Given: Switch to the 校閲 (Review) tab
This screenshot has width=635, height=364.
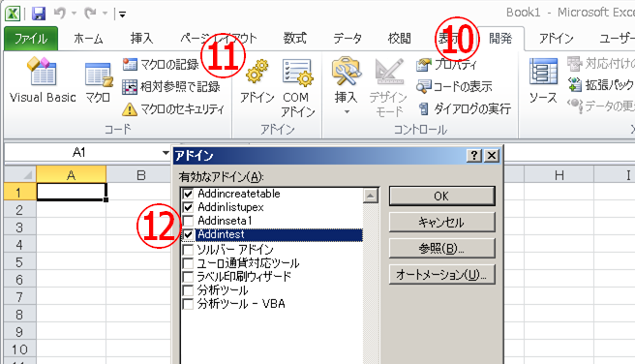Looking at the screenshot, I should 400,39.
